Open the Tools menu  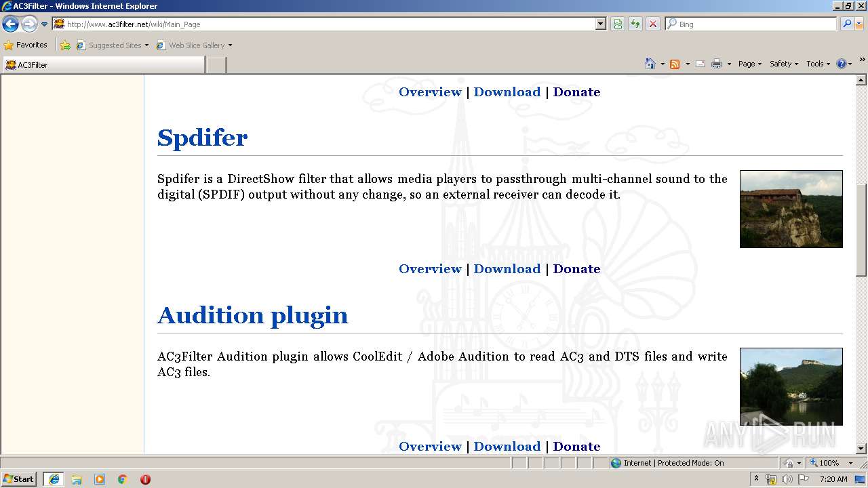(x=818, y=64)
